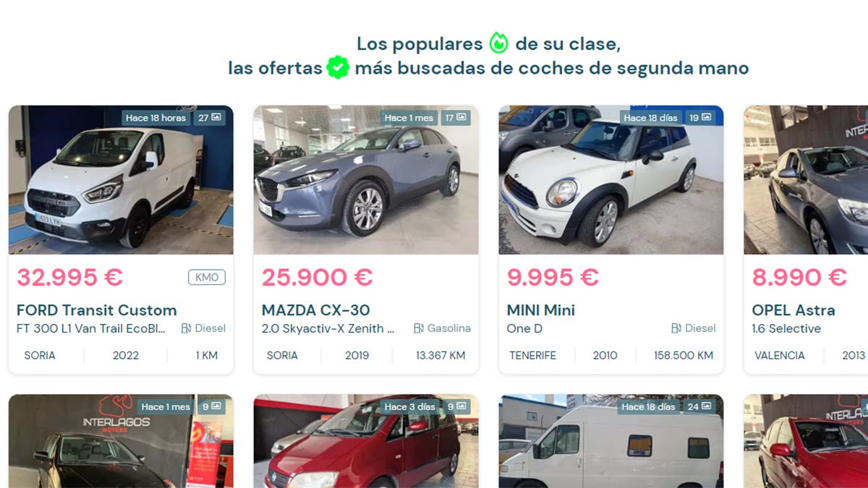
Task: Select the KM0 tag on Ford listing
Action: [x=207, y=277]
